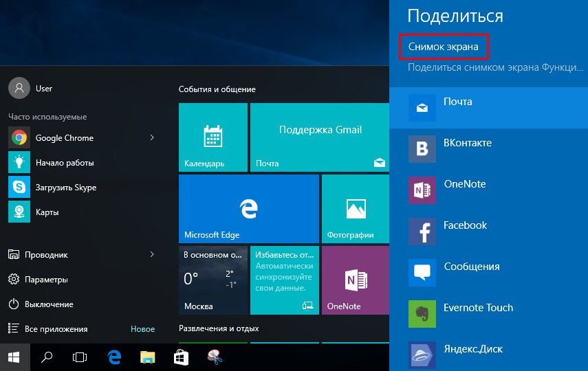Click the Windows Start button on taskbar

coord(14,357)
